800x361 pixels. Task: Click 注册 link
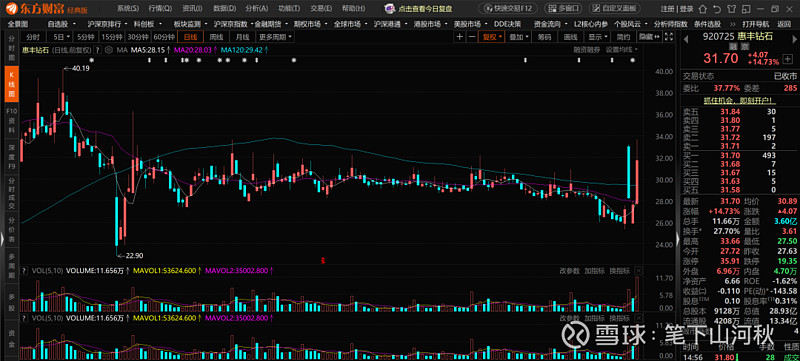(667, 9)
